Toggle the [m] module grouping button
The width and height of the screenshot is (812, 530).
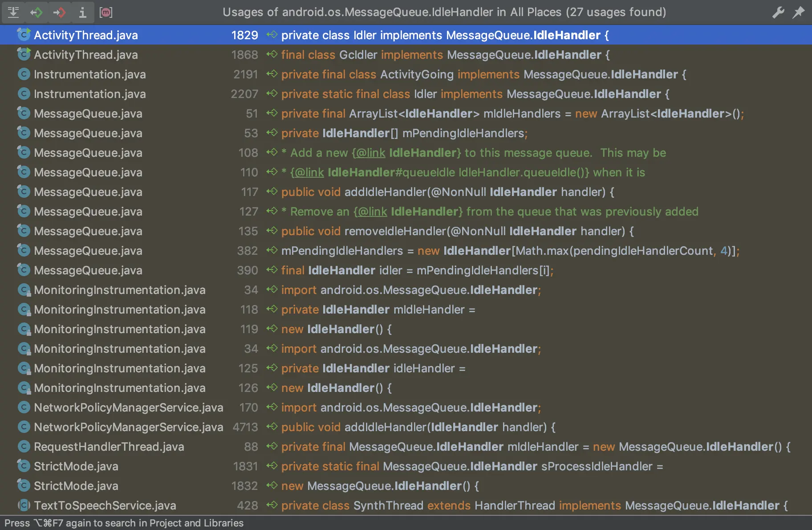tap(106, 12)
